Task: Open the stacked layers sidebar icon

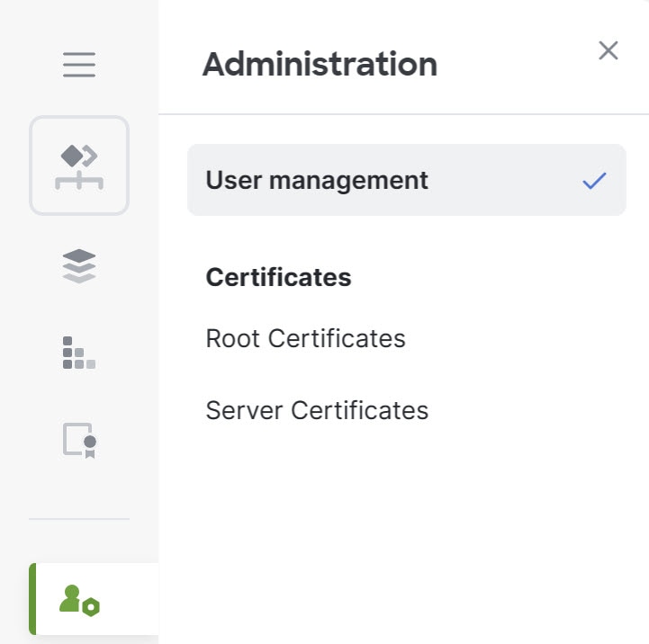Action: [x=79, y=266]
